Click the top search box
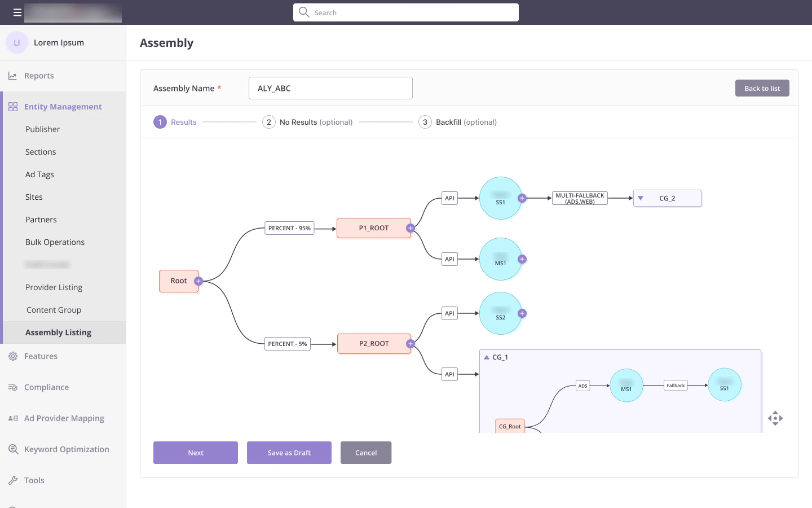Image resolution: width=812 pixels, height=508 pixels. [x=406, y=12]
